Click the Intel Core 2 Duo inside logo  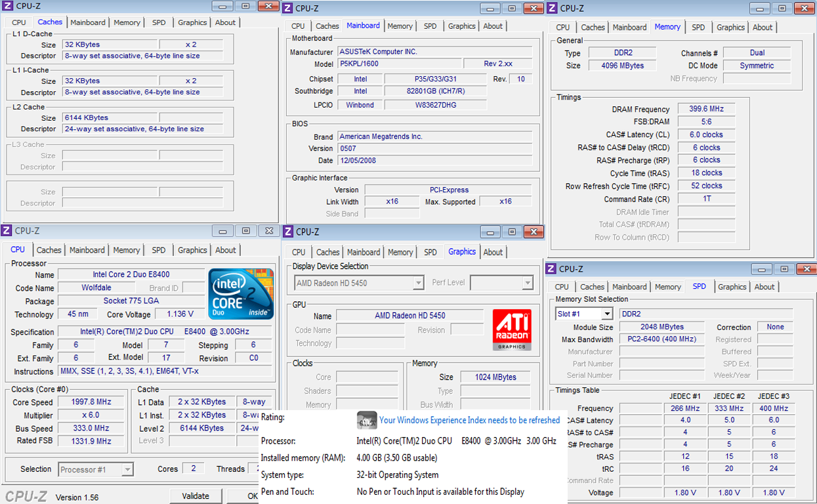point(241,294)
